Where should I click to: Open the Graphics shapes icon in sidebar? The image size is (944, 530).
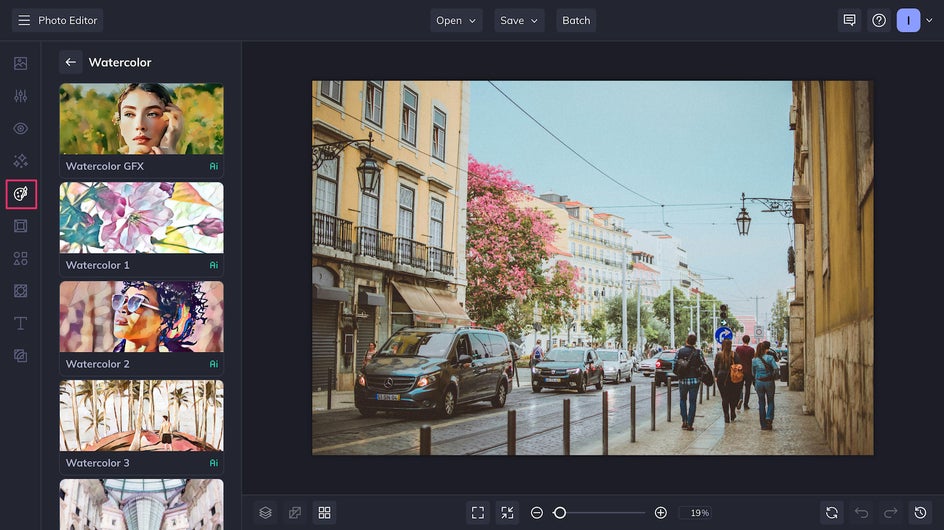(x=21, y=258)
